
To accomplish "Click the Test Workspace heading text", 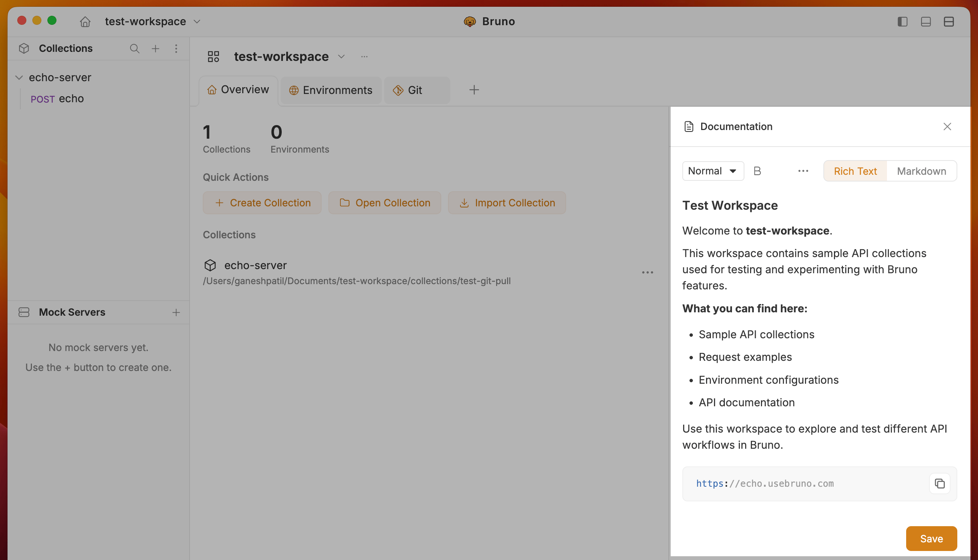I will coord(730,205).
